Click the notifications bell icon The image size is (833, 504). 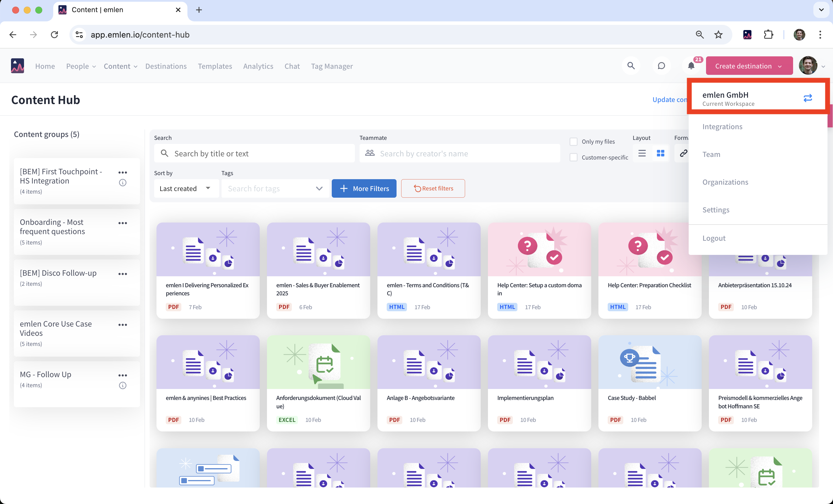click(691, 66)
